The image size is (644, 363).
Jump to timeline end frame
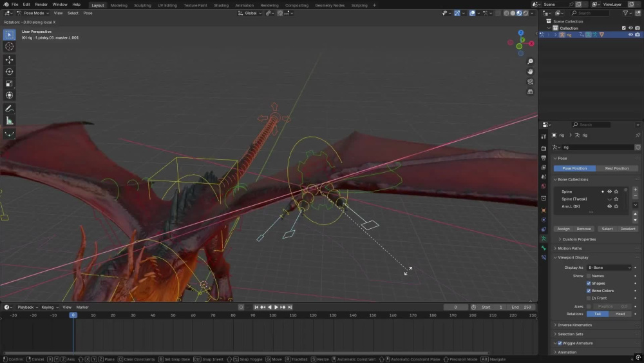pos(290,307)
